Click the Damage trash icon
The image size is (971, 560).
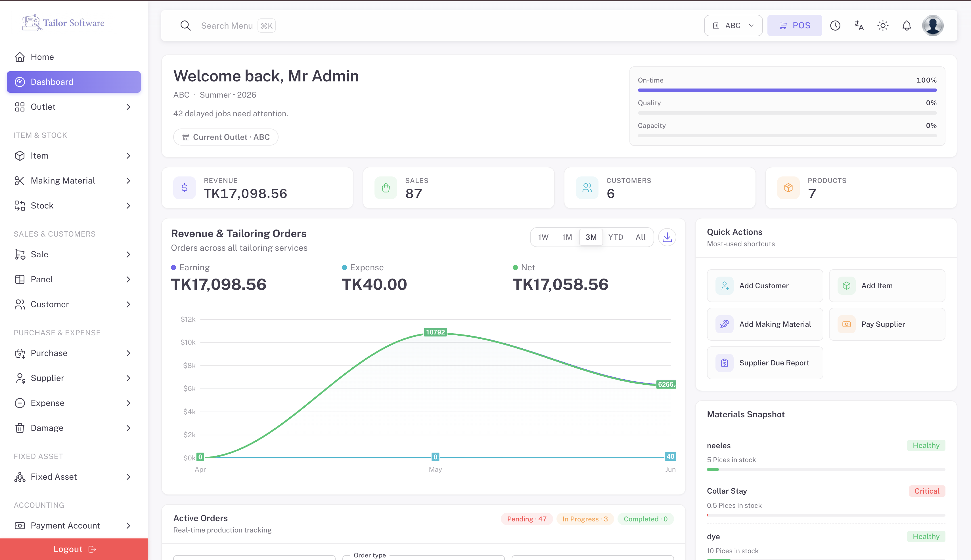click(20, 428)
